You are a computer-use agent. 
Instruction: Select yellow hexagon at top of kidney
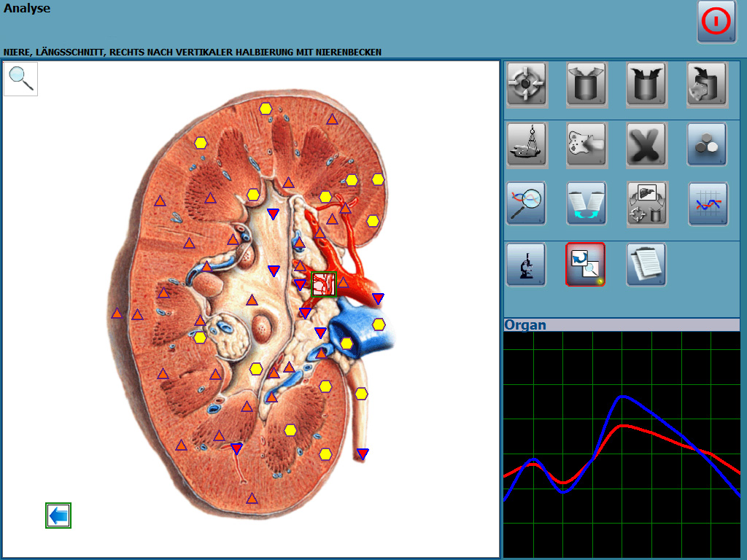266,109
